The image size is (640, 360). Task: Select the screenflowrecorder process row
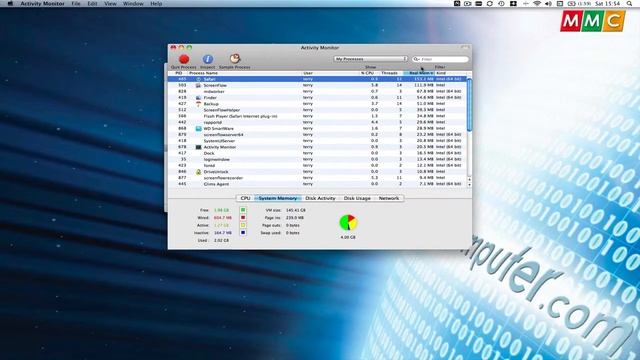click(x=317, y=178)
